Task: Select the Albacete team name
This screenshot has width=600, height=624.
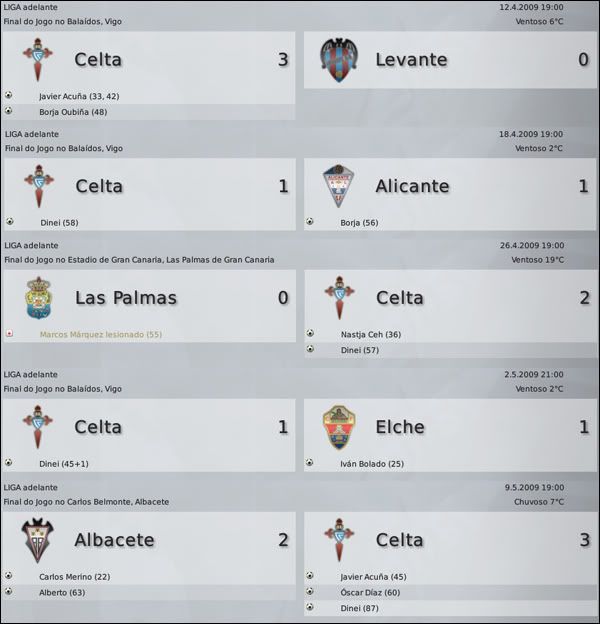Action: pos(114,540)
